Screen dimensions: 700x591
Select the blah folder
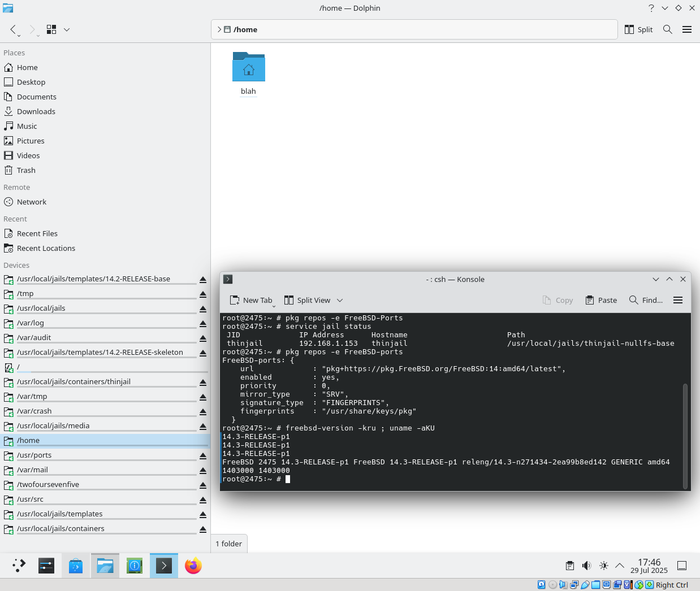(x=248, y=74)
